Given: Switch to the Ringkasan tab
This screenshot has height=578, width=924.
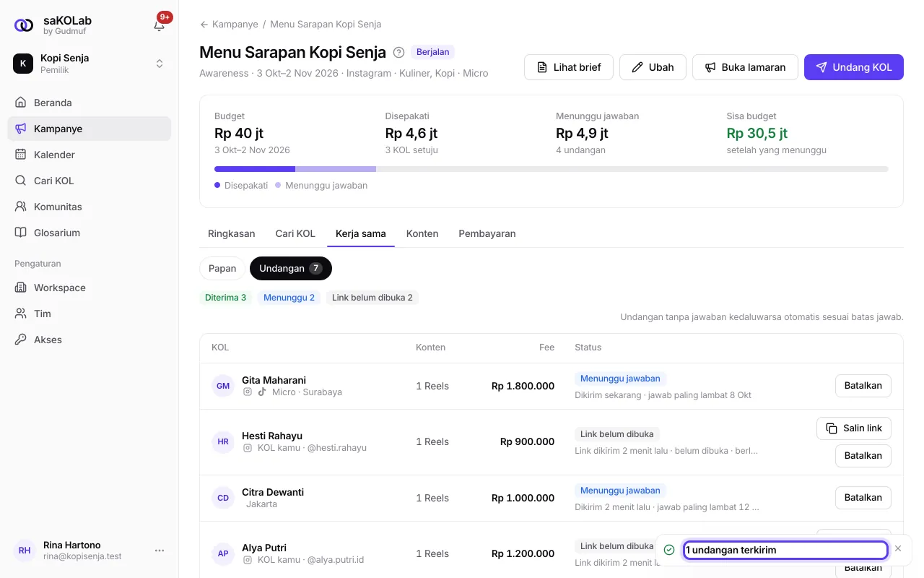Looking at the screenshot, I should 232,233.
